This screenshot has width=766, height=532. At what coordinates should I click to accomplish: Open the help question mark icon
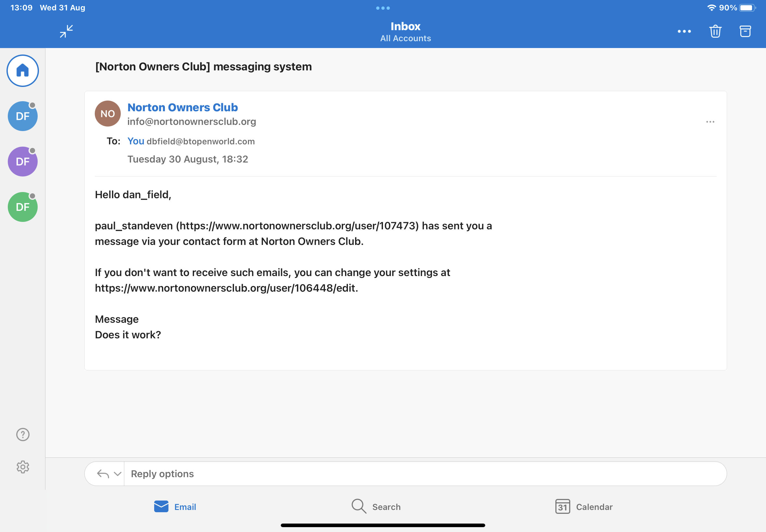(x=23, y=434)
